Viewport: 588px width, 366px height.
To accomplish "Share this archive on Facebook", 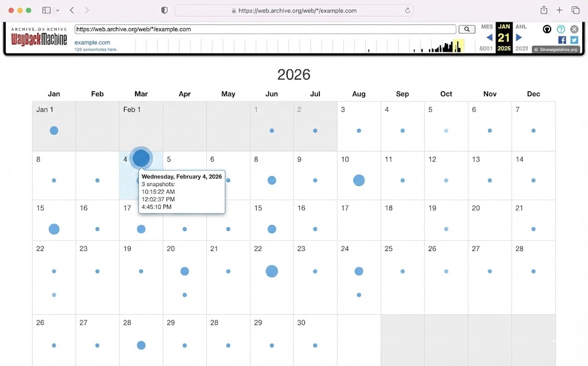I will (x=562, y=40).
